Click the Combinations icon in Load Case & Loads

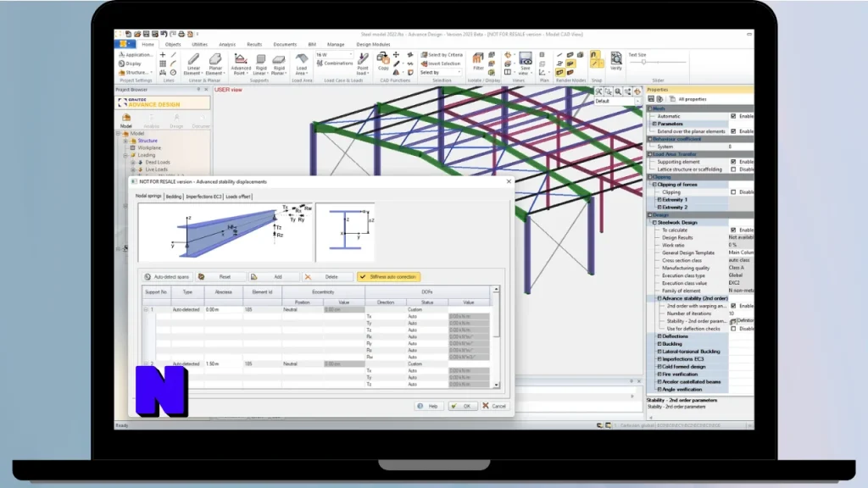coord(320,63)
